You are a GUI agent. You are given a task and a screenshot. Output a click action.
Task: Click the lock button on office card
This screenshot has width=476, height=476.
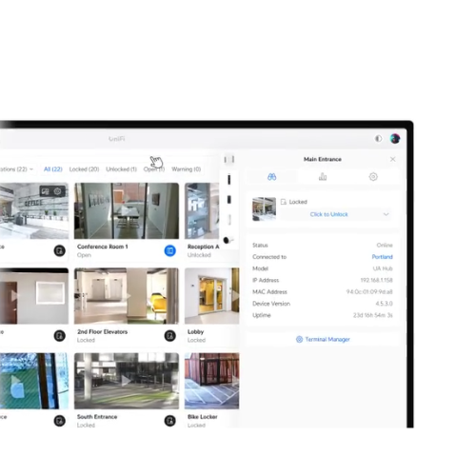[x=59, y=250]
